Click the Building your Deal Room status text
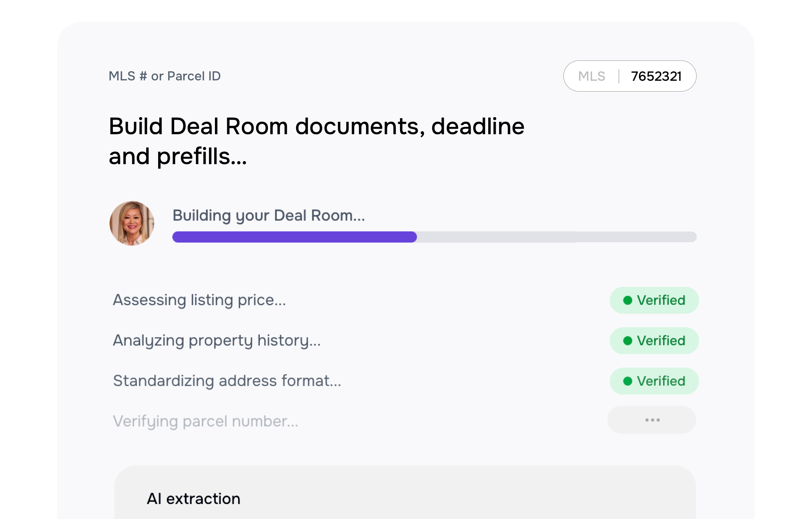The height and width of the screenshot is (519, 812). point(268,215)
